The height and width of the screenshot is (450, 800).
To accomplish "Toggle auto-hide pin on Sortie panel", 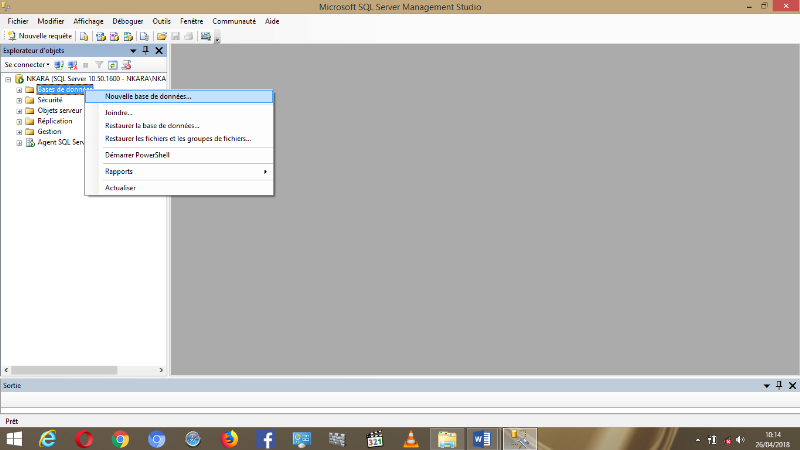I will [x=779, y=385].
